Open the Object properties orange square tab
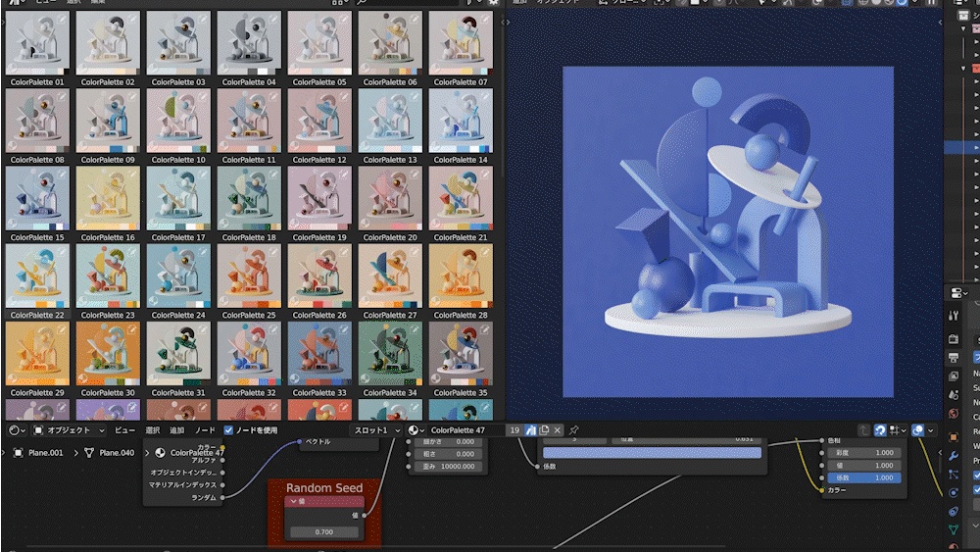The height and width of the screenshot is (552, 980). point(954,437)
